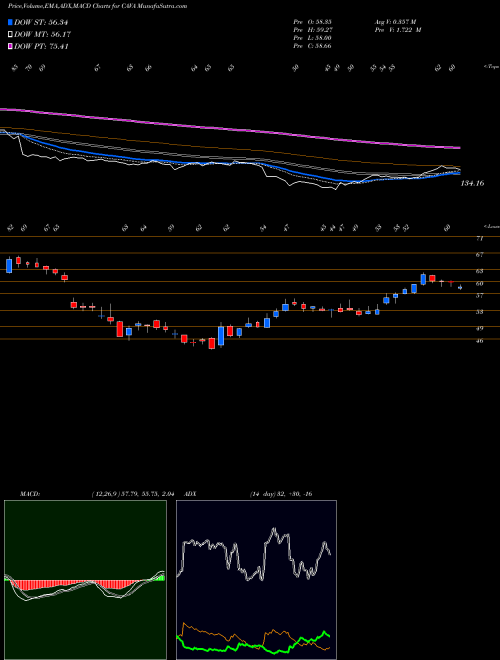Image resolution: width=500 pixels, height=660 pixels.
Task: Click the 57 price axis label
Action: click(479, 296)
